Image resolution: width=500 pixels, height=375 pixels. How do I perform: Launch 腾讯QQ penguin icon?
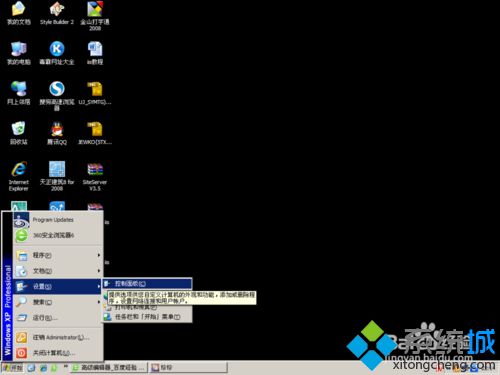pyautogui.click(x=57, y=133)
